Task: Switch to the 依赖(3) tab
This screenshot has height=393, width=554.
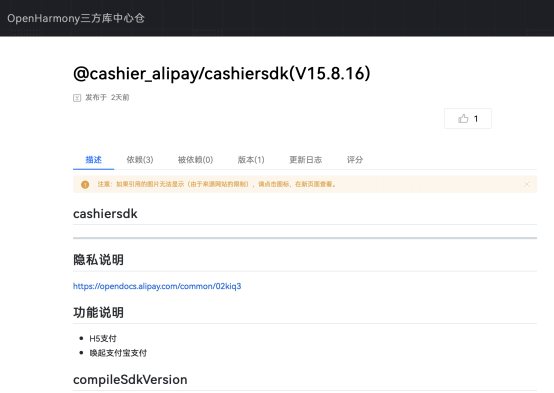Action: [140, 160]
